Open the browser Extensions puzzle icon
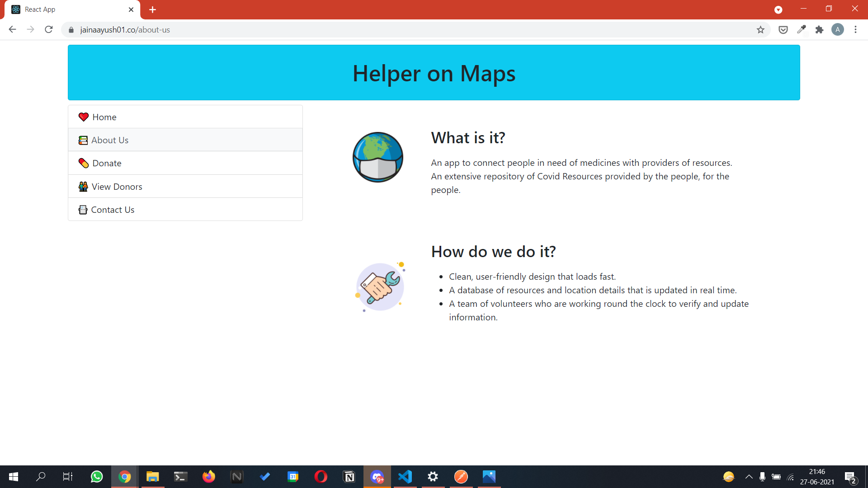This screenshot has height=488, width=868. coord(819,30)
